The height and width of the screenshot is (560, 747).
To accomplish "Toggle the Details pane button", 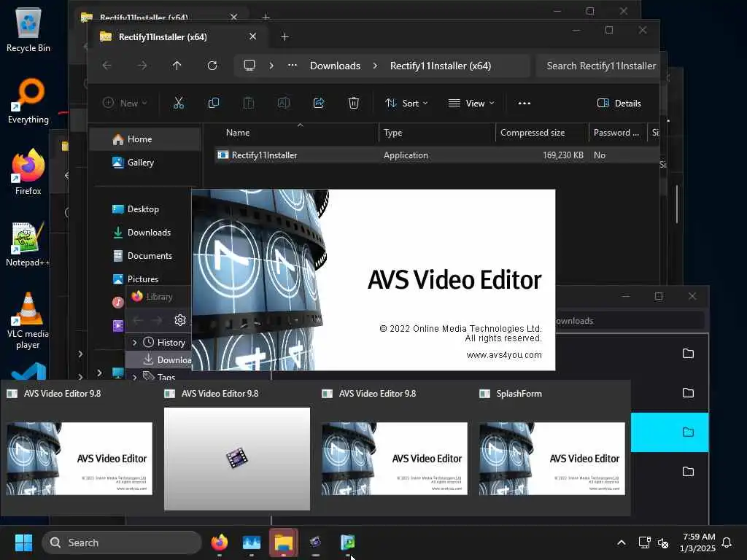I will coord(619,103).
